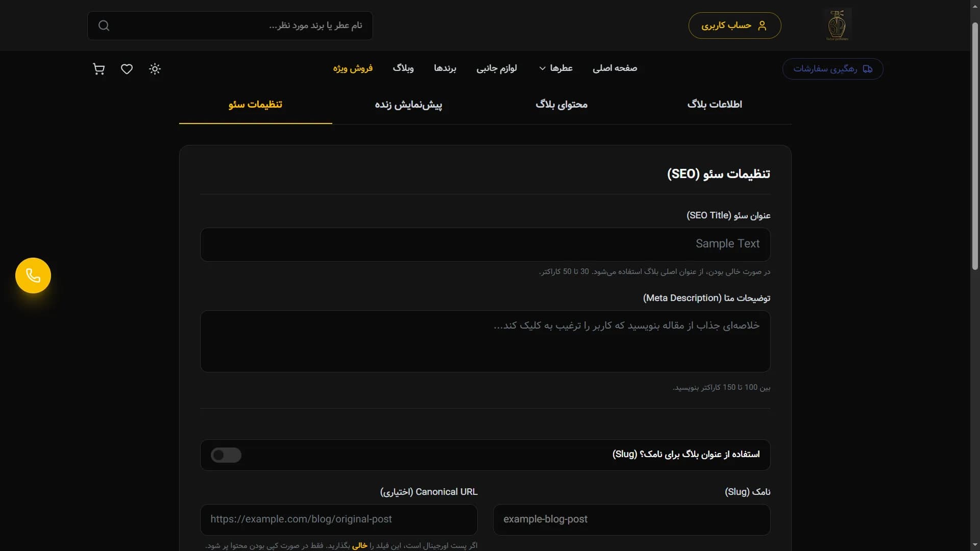The width and height of the screenshot is (980, 551).
Task: Focus the Slug input field
Action: click(631, 520)
